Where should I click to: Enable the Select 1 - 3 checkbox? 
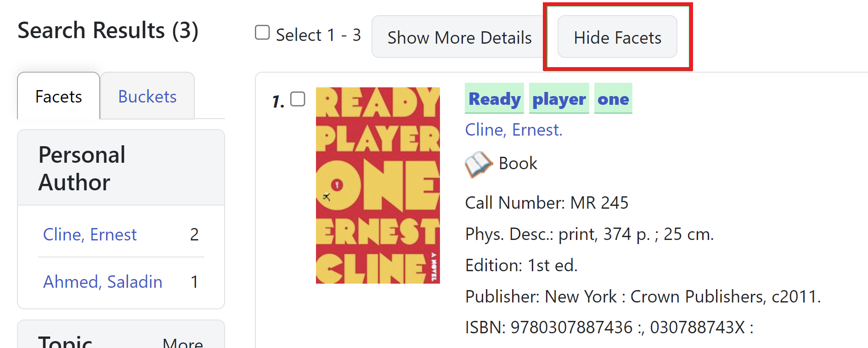pos(262,33)
